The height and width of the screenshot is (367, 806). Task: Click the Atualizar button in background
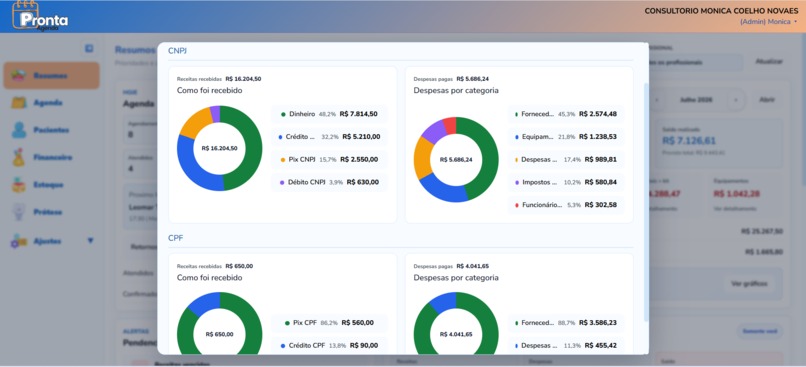coord(769,62)
